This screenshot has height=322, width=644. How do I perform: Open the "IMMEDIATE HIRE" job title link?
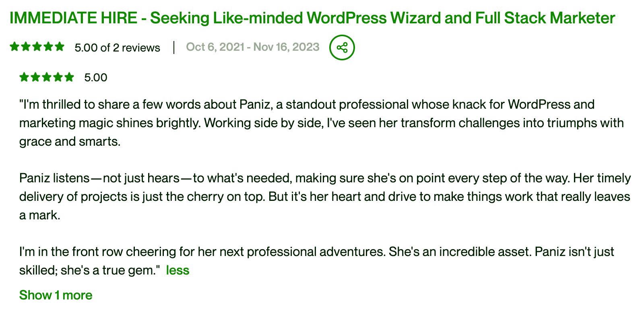tap(312, 18)
